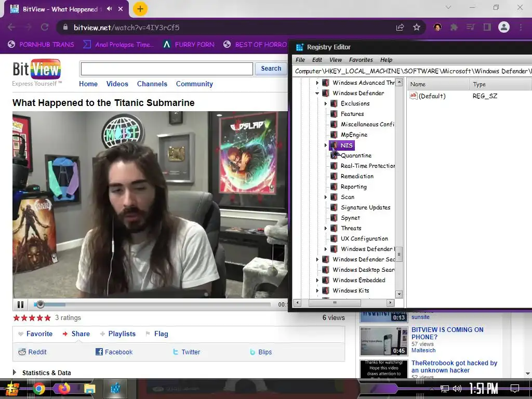Select the UX Configuration key

click(364, 238)
